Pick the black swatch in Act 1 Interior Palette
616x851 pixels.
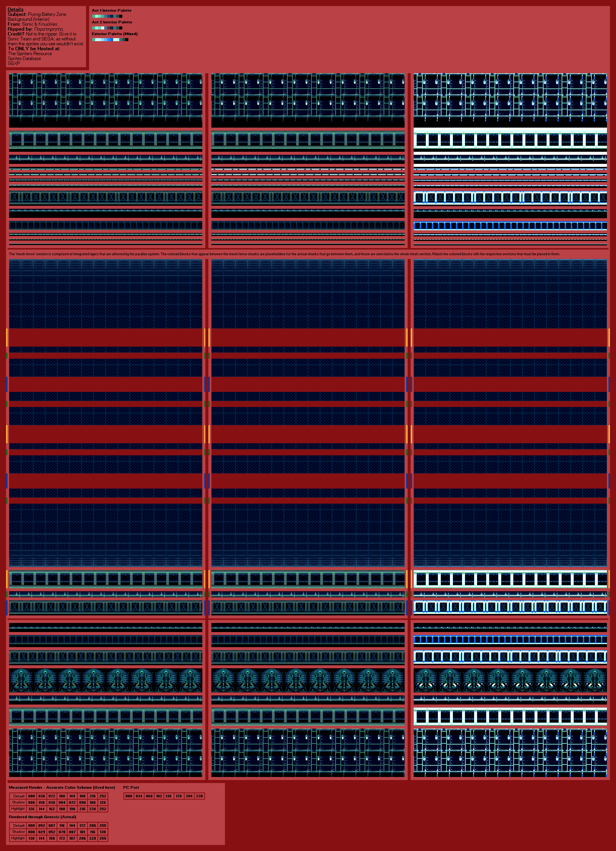click(121, 16)
